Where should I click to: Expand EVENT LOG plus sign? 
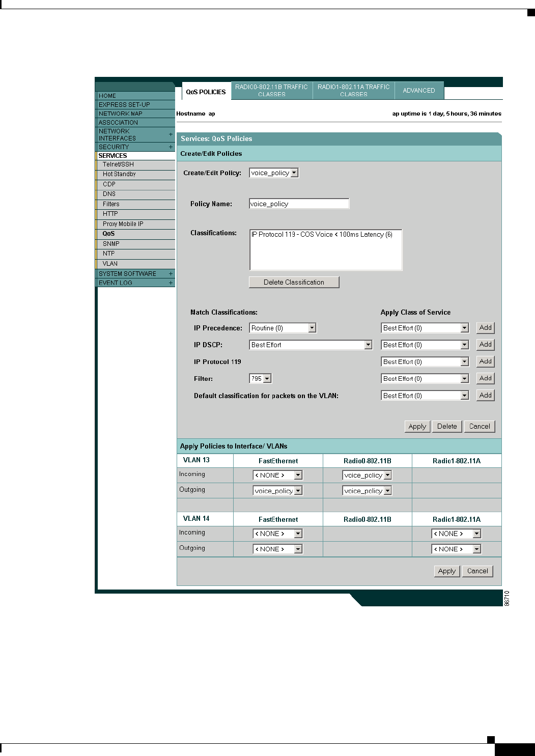tap(171, 283)
